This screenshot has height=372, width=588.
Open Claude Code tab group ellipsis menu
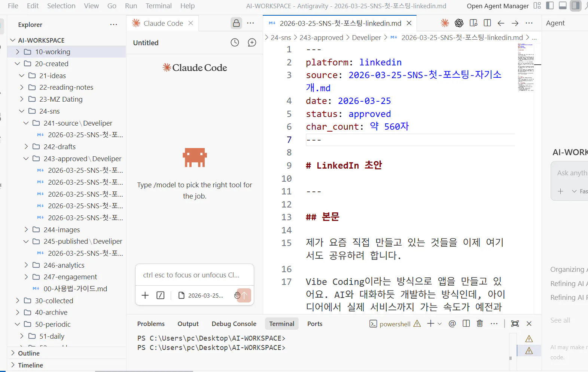pyautogui.click(x=251, y=23)
